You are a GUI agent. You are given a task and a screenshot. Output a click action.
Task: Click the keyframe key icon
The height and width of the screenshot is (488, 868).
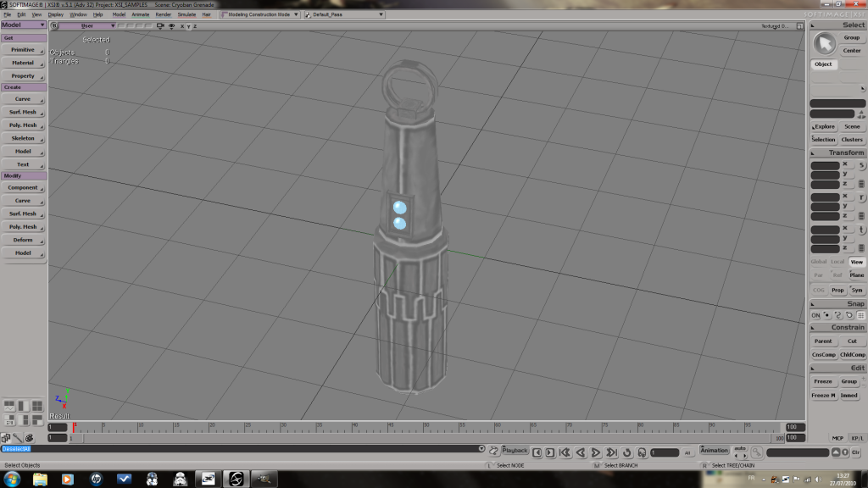pyautogui.click(x=757, y=452)
